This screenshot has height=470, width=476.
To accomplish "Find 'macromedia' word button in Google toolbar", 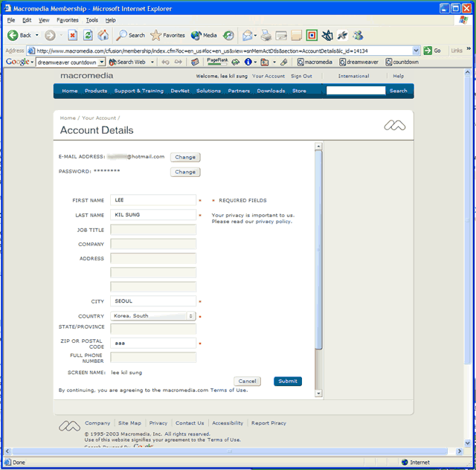I will coord(315,62).
